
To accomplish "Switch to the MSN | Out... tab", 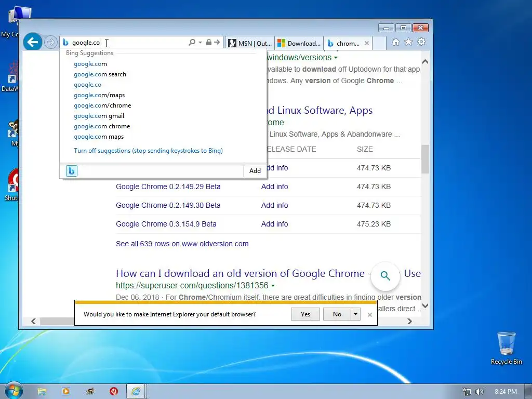I will [250, 43].
